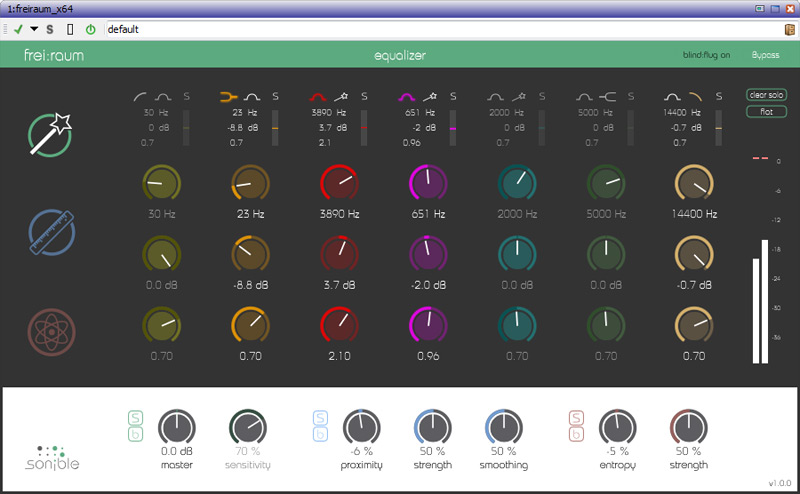Toggle red S button beside entropy knob
This screenshot has width=800, height=494.
576,418
